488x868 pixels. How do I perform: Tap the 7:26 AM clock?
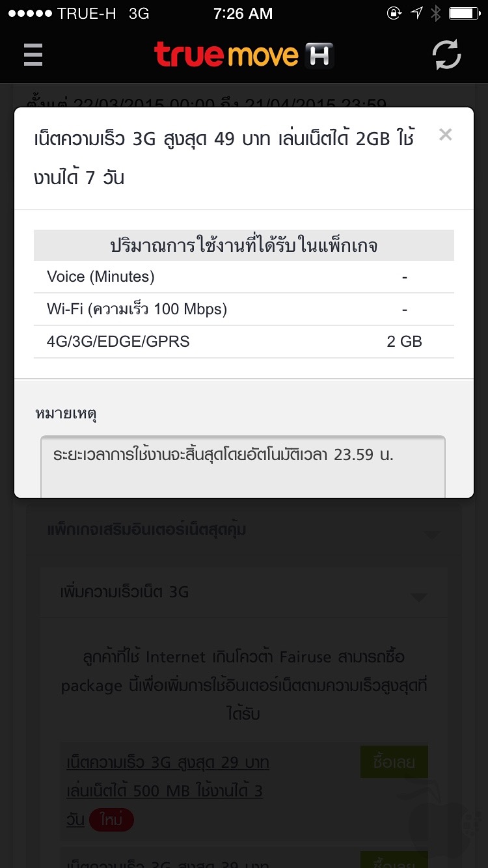[x=243, y=14]
